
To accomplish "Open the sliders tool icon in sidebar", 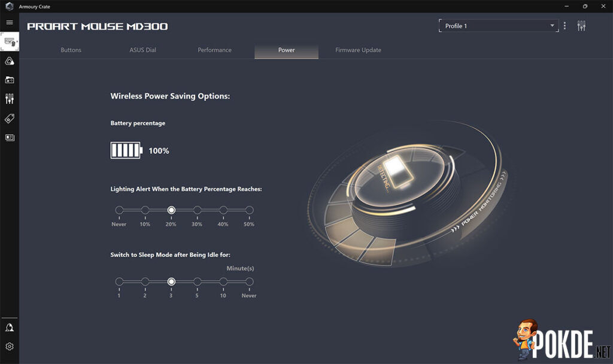I will pyautogui.click(x=10, y=99).
